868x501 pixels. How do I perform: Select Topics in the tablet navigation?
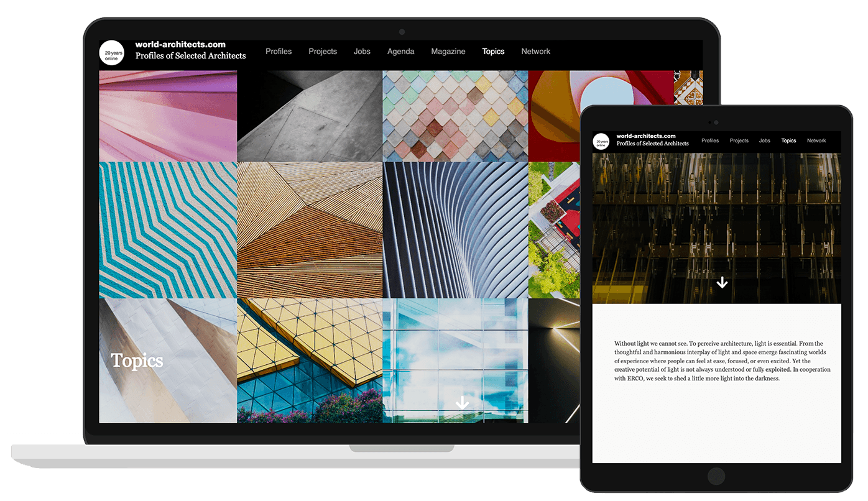[x=788, y=140]
